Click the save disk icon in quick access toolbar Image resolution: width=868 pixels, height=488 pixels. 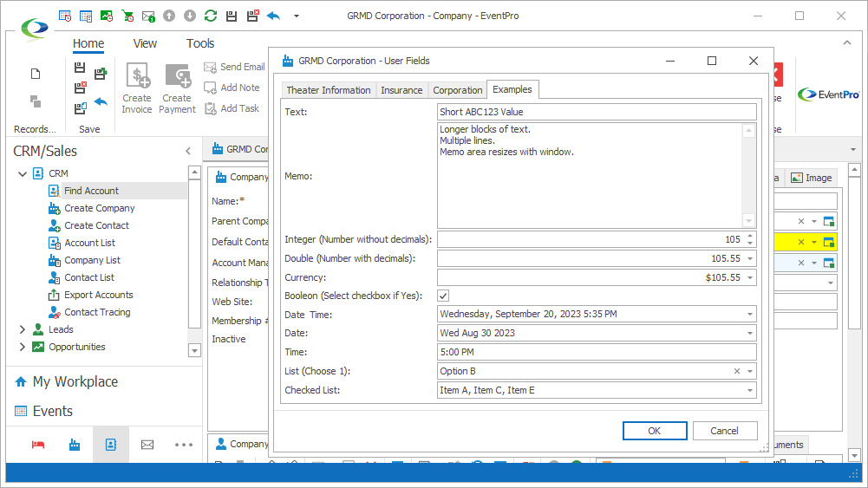tap(232, 16)
